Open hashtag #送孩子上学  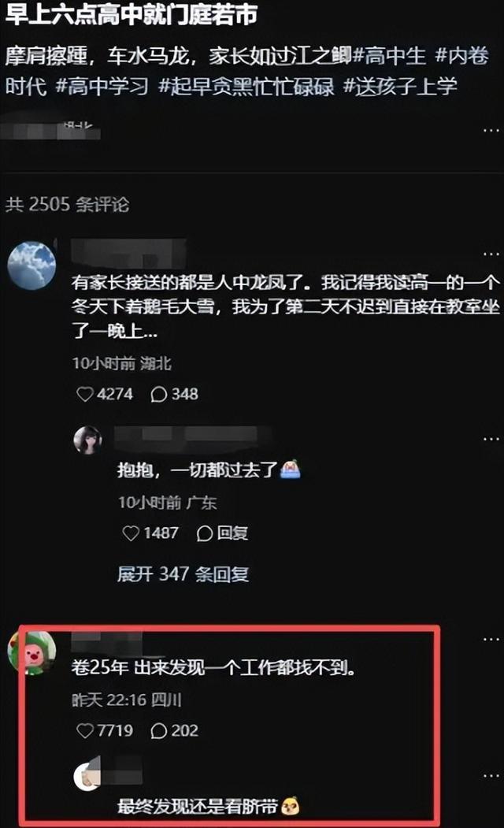tap(400, 87)
